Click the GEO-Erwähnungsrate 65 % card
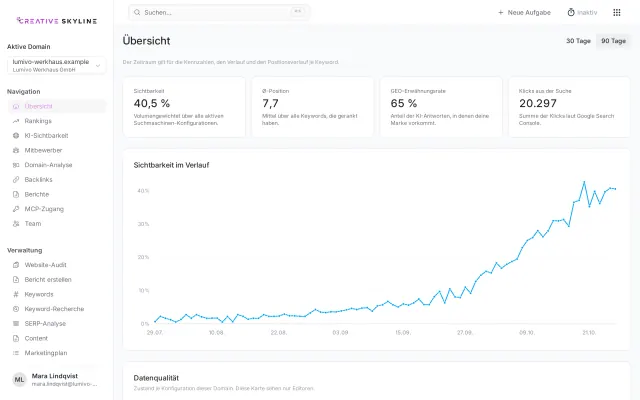 (x=441, y=107)
